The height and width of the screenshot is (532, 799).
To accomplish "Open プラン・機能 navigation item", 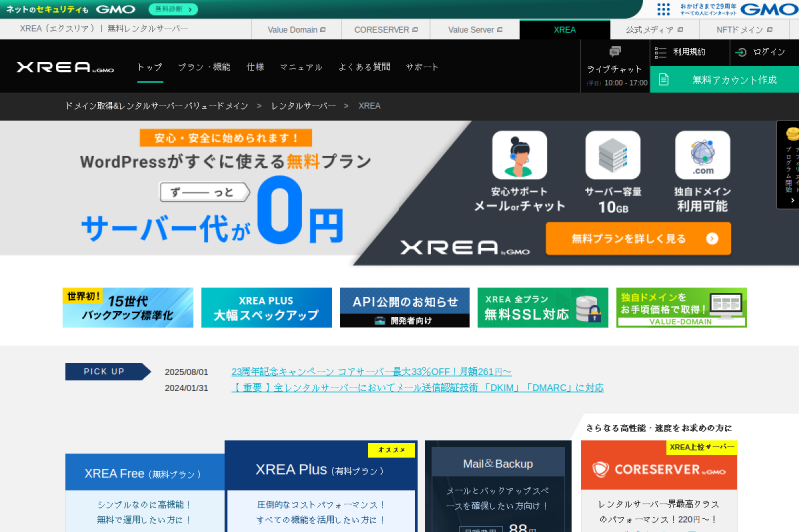I will [204, 67].
